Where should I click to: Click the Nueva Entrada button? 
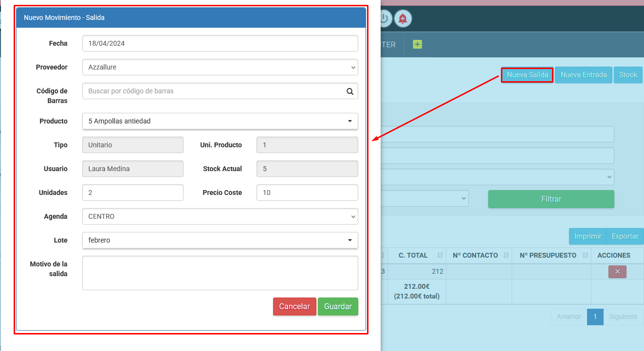(583, 75)
